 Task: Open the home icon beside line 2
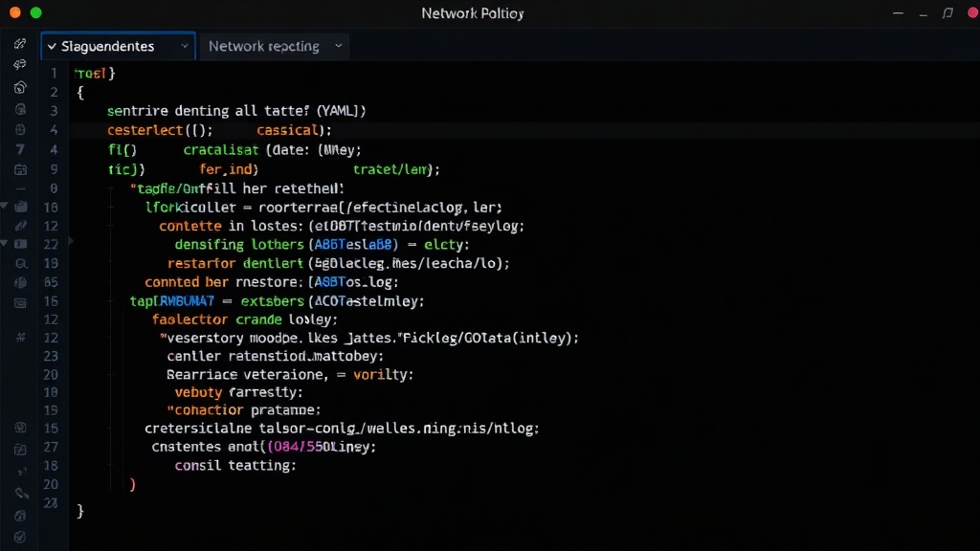[20, 87]
